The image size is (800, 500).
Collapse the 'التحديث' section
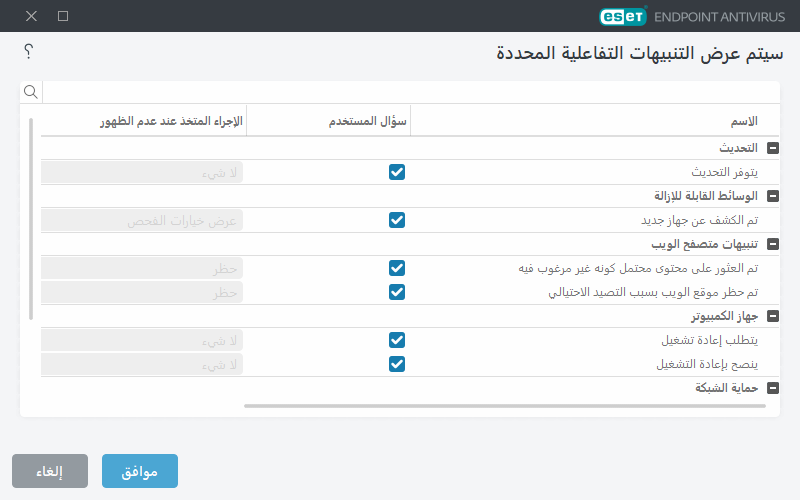pos(772,148)
